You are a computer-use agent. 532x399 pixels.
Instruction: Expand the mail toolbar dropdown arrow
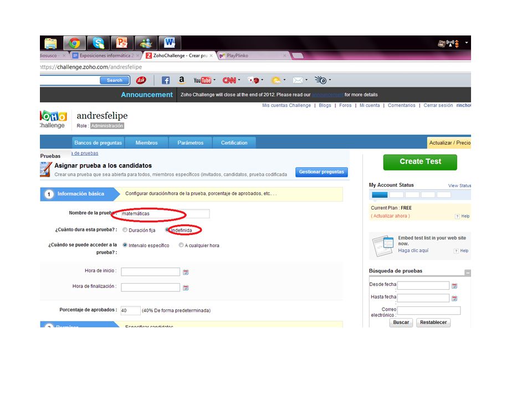click(306, 80)
